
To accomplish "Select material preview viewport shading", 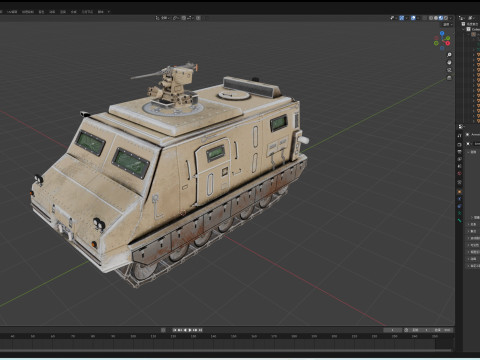I will tap(441, 18).
